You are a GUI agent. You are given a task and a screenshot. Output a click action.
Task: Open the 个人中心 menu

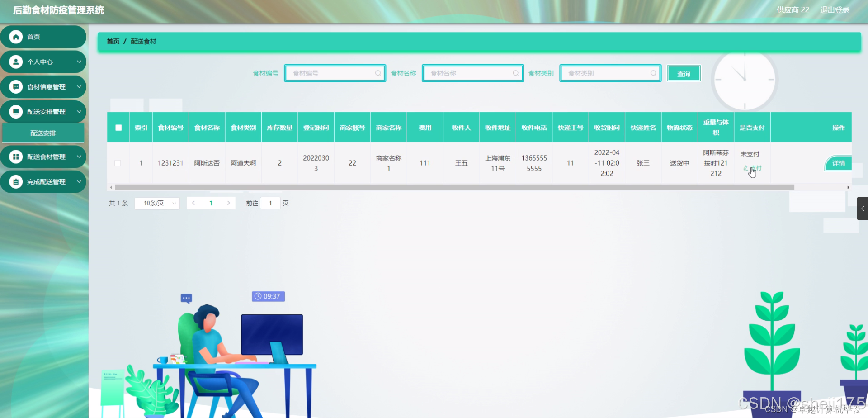(x=43, y=62)
